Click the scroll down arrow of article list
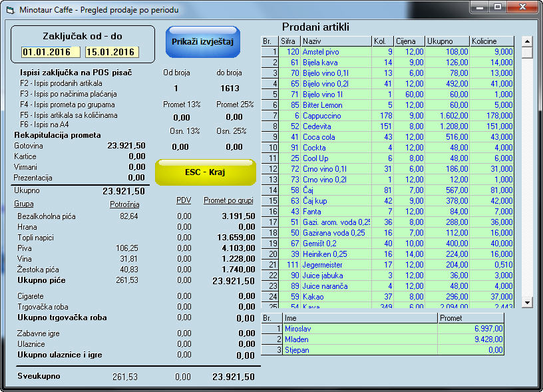This screenshot has width=543, height=392. [x=527, y=302]
